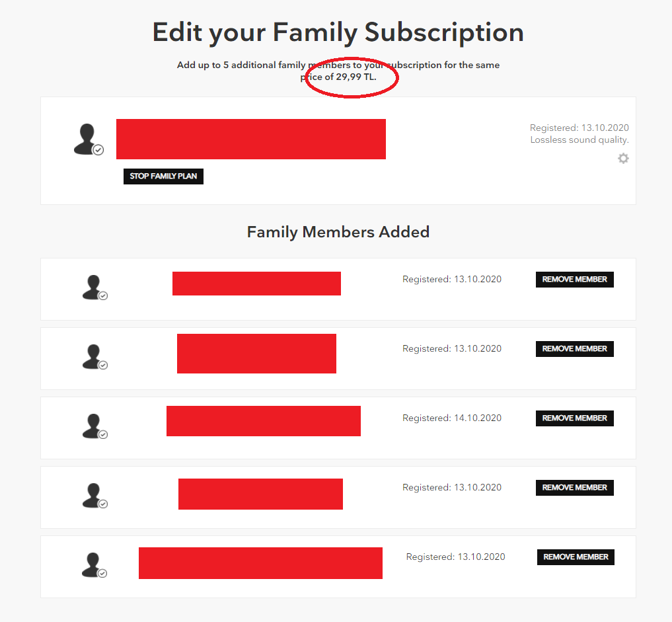Click avatar of last family member
This screenshot has width=672, height=622.
94,565
